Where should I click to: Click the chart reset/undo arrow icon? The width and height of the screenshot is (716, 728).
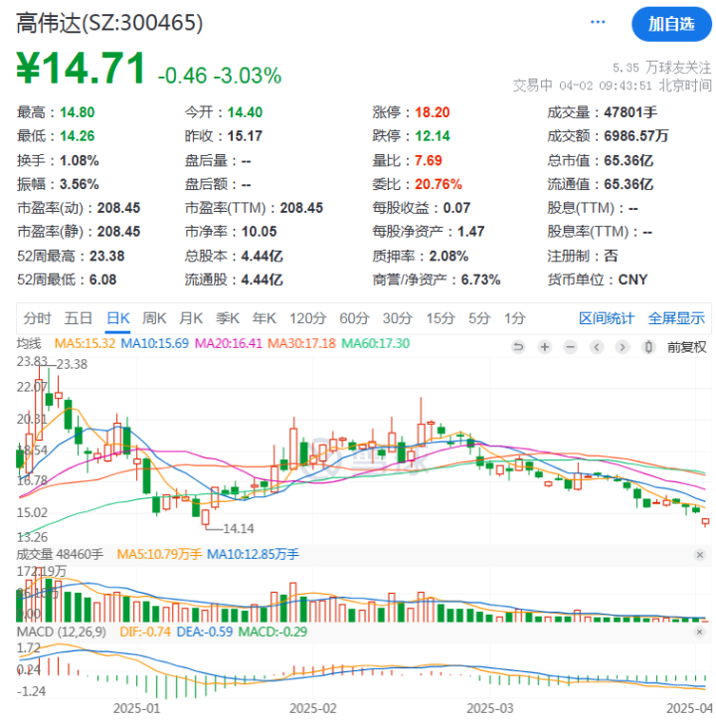(x=518, y=347)
